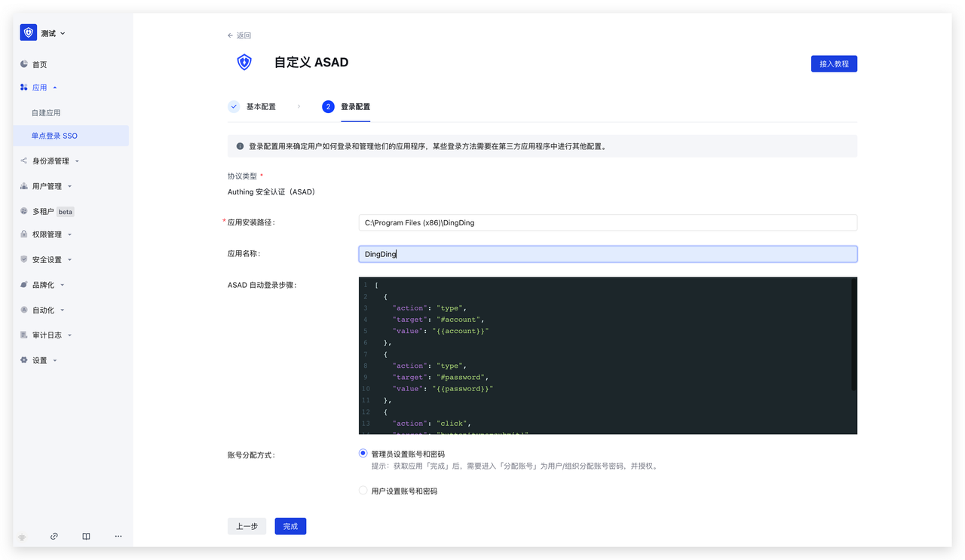Collapse the 应用 sidebar section
965x560 pixels.
pyautogui.click(x=44, y=87)
